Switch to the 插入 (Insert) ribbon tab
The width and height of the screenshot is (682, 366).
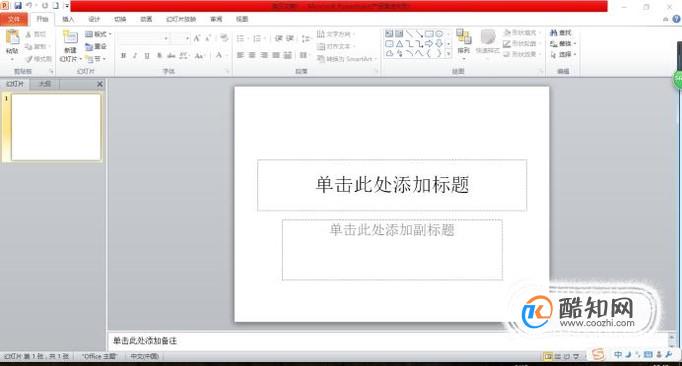pos(68,19)
